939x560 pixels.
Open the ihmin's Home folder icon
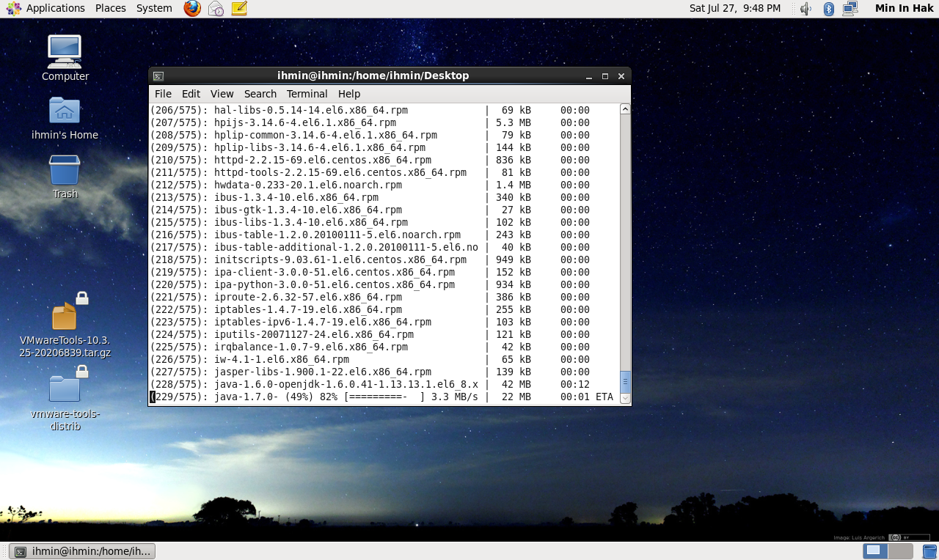coord(65,118)
